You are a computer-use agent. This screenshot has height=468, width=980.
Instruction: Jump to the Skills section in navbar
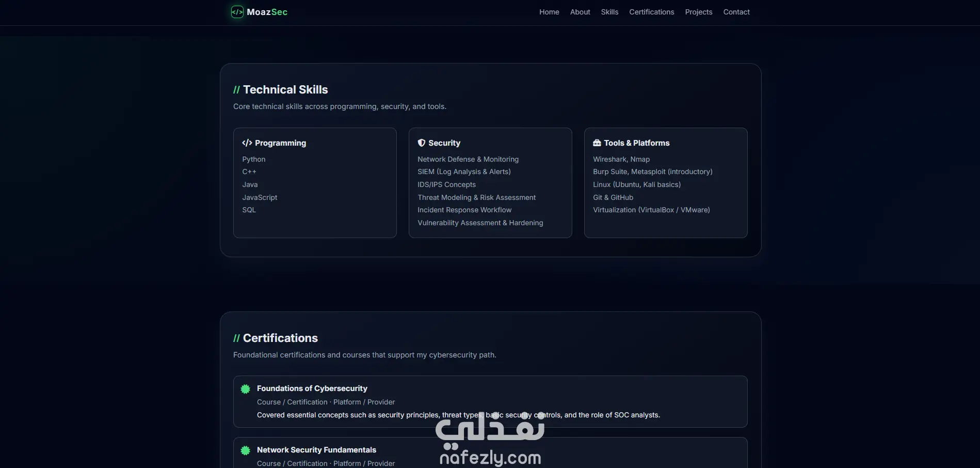[609, 12]
